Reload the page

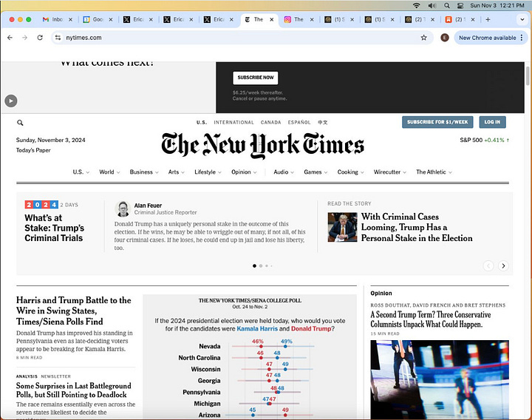[40, 38]
